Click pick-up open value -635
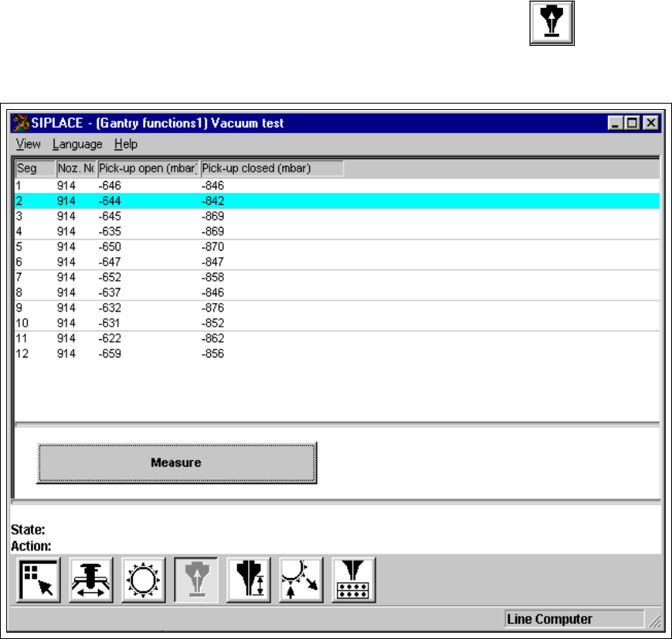 pyautogui.click(x=110, y=232)
